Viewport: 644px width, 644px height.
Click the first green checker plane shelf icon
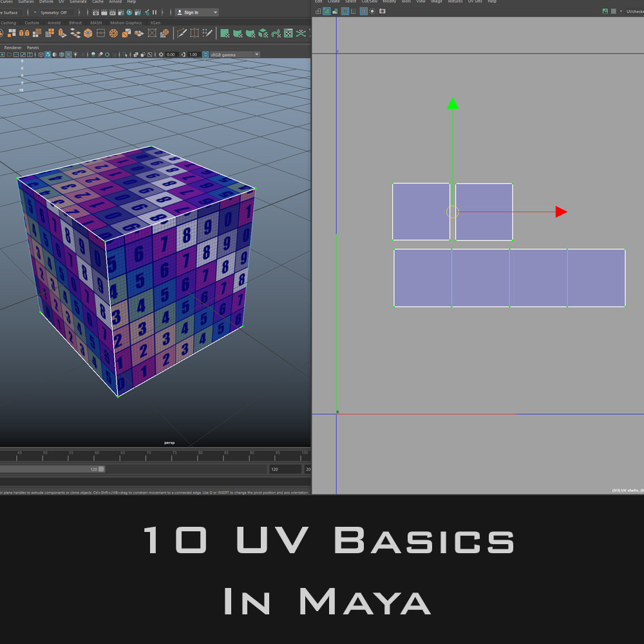click(x=225, y=33)
